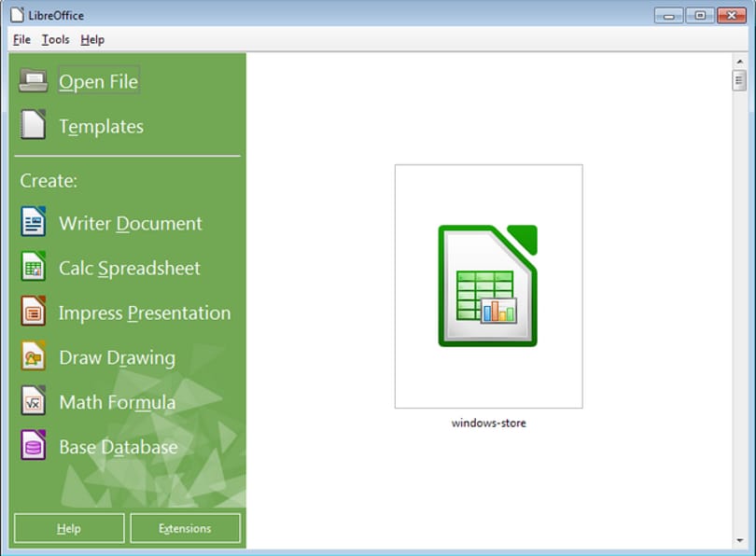The height and width of the screenshot is (556, 756).
Task: Create a new Impress Presentation
Action: click(145, 313)
